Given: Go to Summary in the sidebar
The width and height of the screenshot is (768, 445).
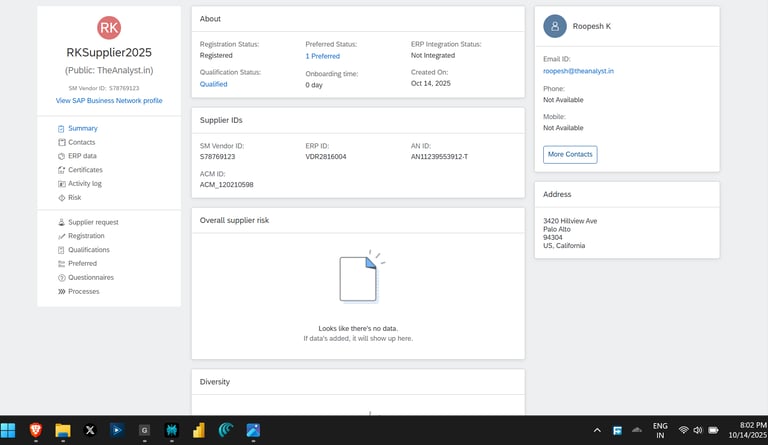Looking at the screenshot, I should pyautogui.click(x=83, y=128).
